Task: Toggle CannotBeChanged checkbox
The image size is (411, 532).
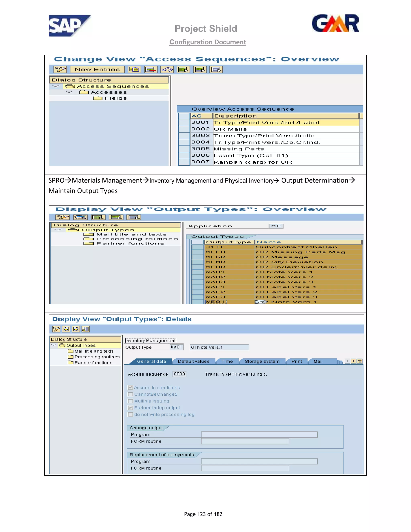Action: coord(130,394)
